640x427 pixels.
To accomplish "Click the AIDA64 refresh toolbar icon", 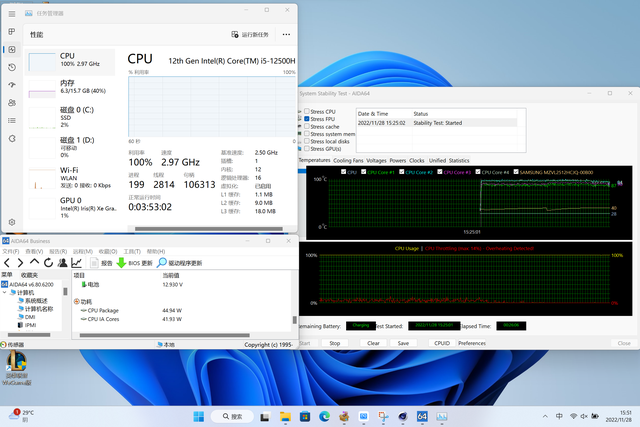I will 48,262.
